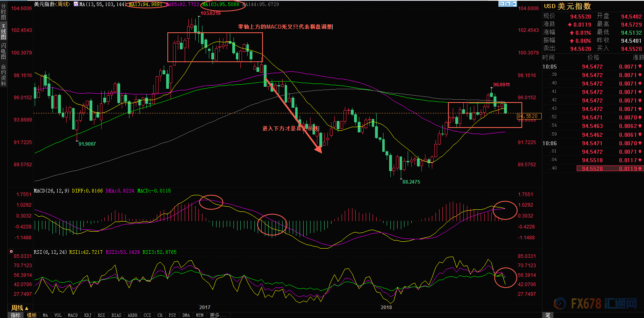Click the 103.8219 high price label

pos(210,13)
